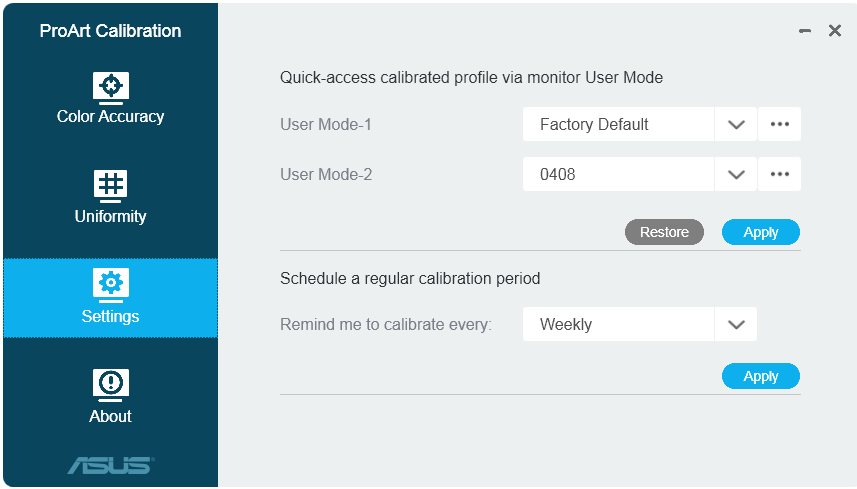
Task: Expand the User Mode-1 profile dropdown arrow
Action: 736,125
